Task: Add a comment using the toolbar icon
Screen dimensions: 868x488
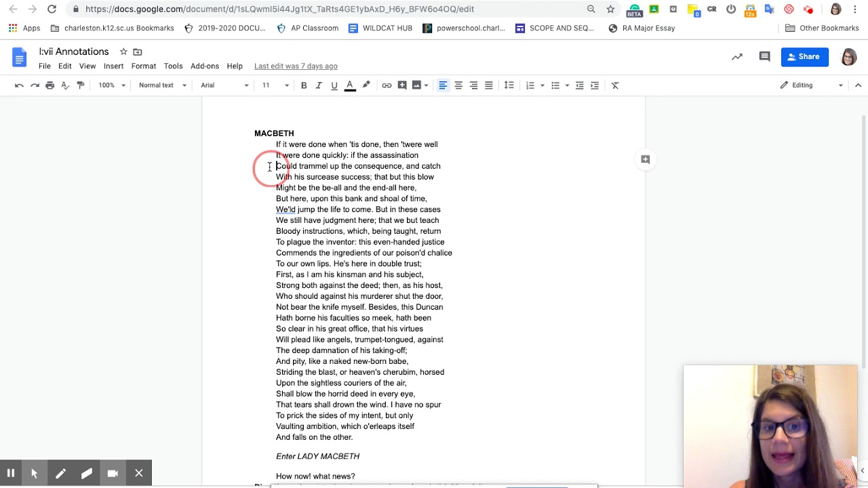Action: pyautogui.click(x=402, y=85)
